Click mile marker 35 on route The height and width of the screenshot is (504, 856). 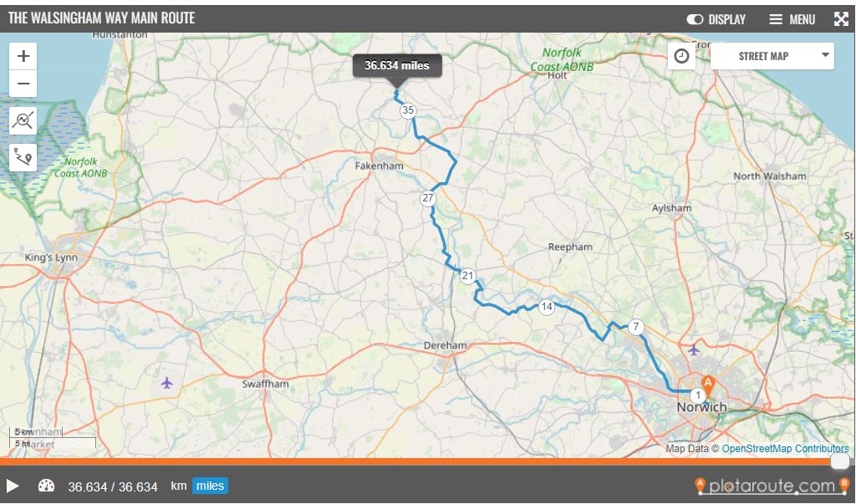408,110
